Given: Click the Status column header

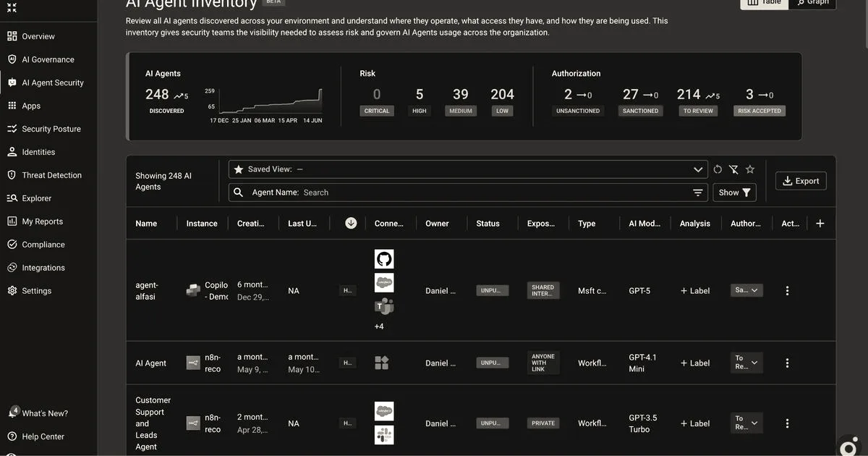Looking at the screenshot, I should click(488, 224).
